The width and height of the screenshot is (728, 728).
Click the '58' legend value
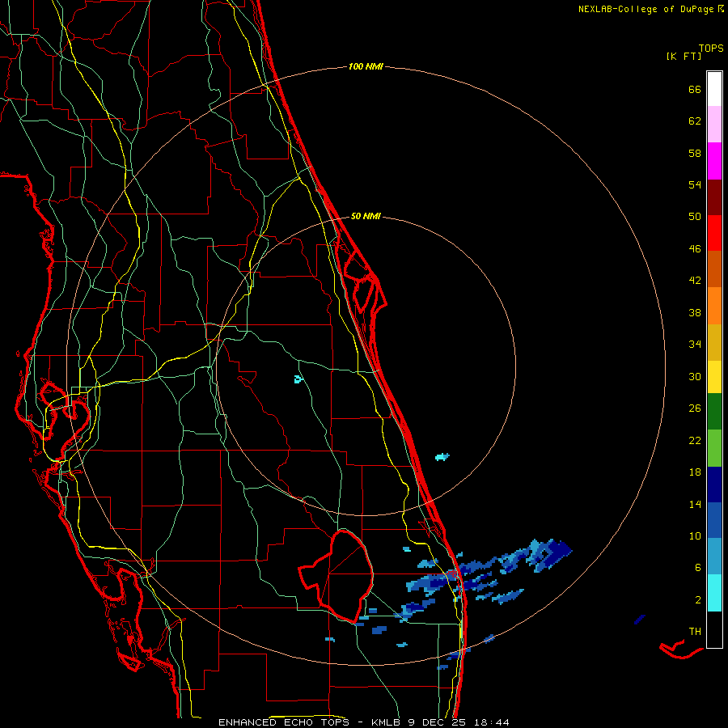(695, 153)
